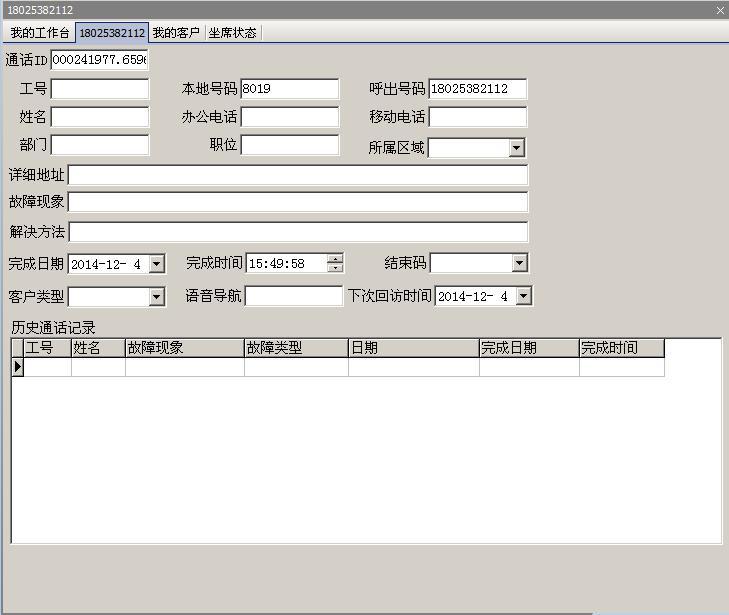Click the 详细地址 input field

point(297,176)
